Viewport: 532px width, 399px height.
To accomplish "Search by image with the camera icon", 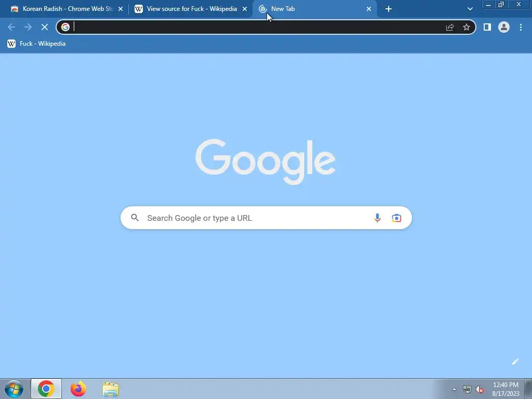I will click(x=396, y=218).
